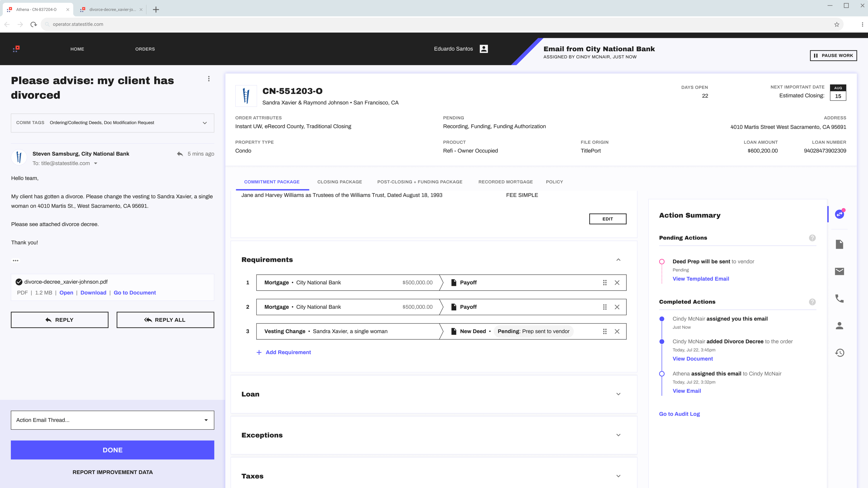The width and height of the screenshot is (868, 488).
Task: Click View Document link under Divorce Decree
Action: pyautogui.click(x=693, y=359)
